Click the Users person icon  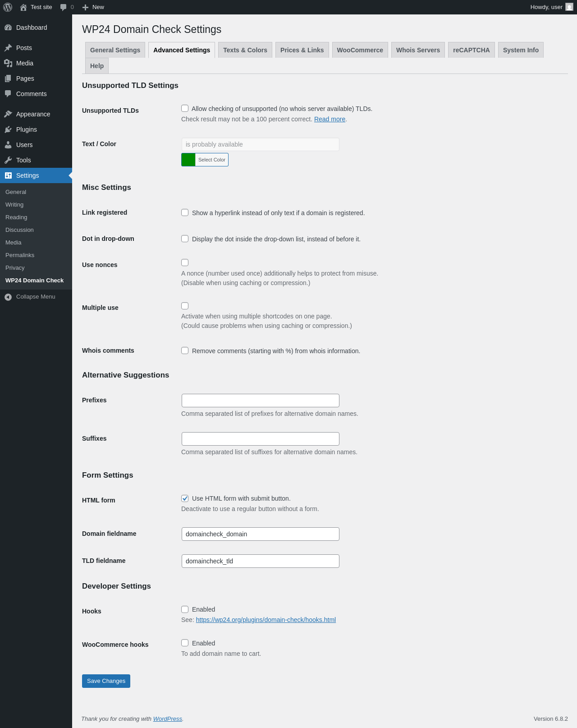pyautogui.click(x=8, y=145)
